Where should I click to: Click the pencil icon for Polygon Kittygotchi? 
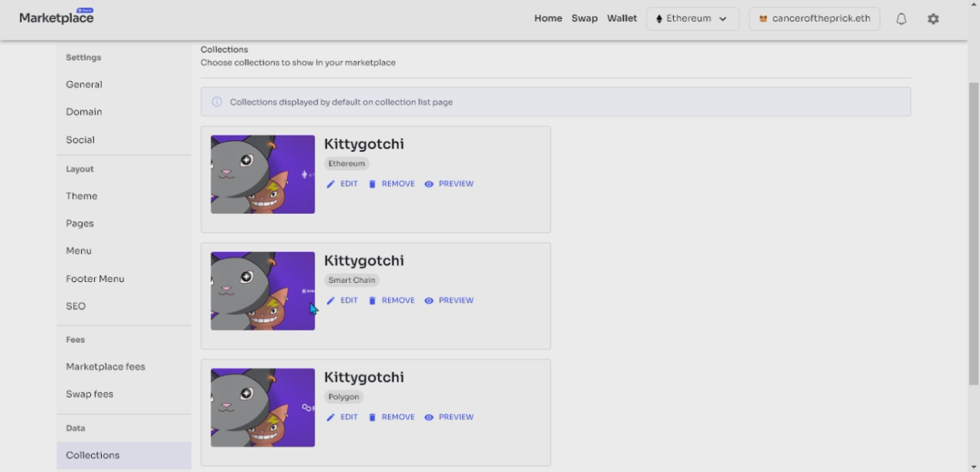click(331, 417)
